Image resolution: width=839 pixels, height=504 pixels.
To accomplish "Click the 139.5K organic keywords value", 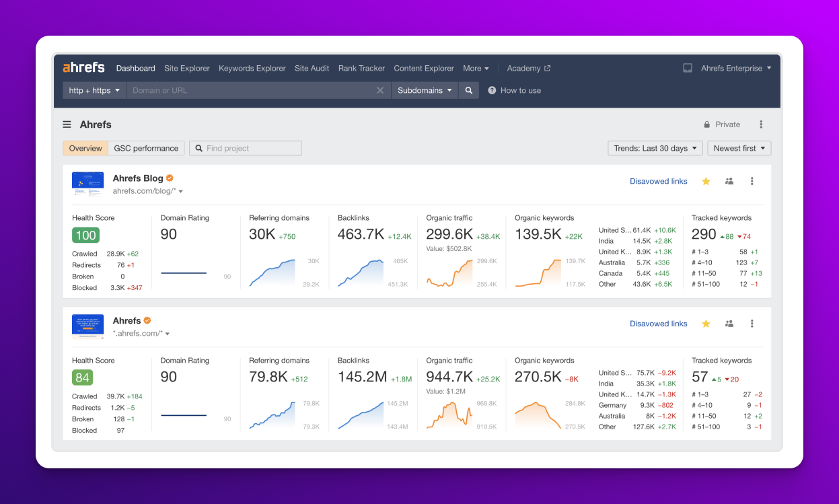I will pyautogui.click(x=538, y=234).
